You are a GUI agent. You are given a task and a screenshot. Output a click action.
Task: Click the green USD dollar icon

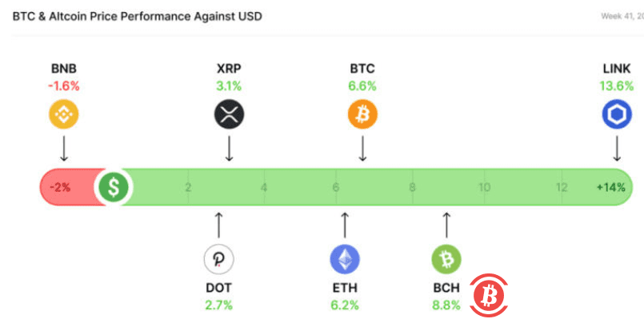[x=114, y=188]
